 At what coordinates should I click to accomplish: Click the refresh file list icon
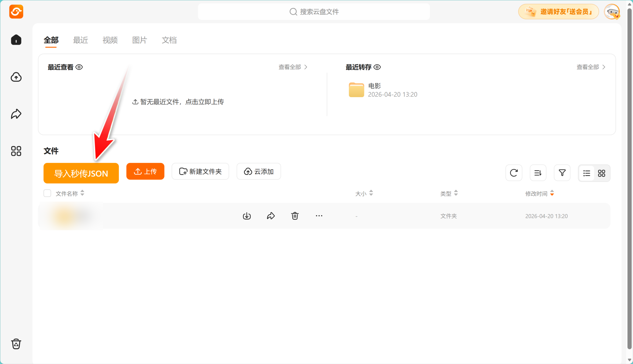[x=514, y=173]
